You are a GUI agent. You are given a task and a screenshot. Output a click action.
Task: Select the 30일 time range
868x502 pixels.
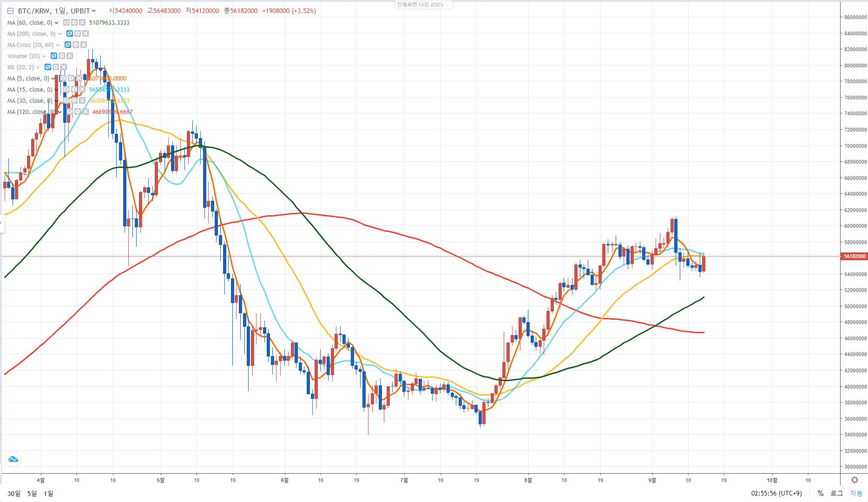[14, 493]
